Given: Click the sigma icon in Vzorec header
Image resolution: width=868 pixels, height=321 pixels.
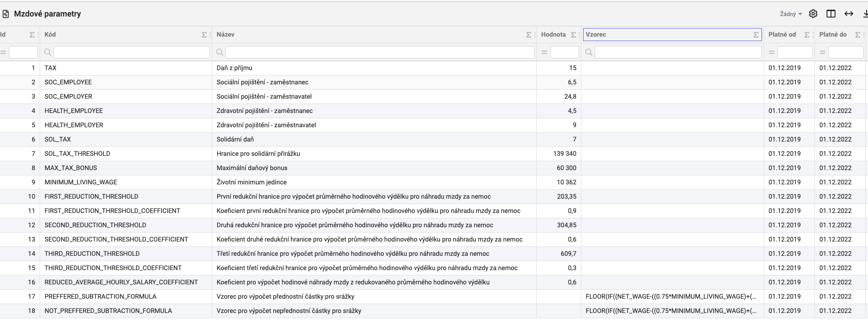Looking at the screenshot, I should click(x=756, y=35).
